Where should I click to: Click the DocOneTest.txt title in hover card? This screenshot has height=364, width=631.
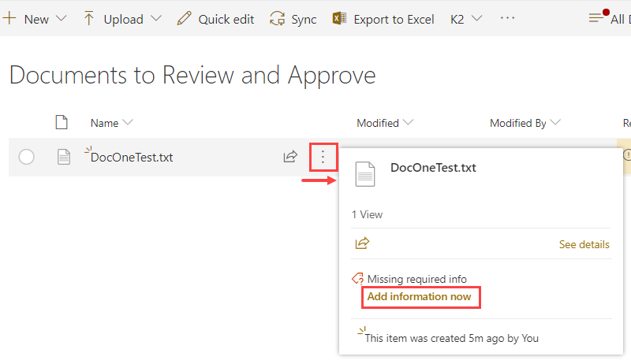(x=433, y=168)
